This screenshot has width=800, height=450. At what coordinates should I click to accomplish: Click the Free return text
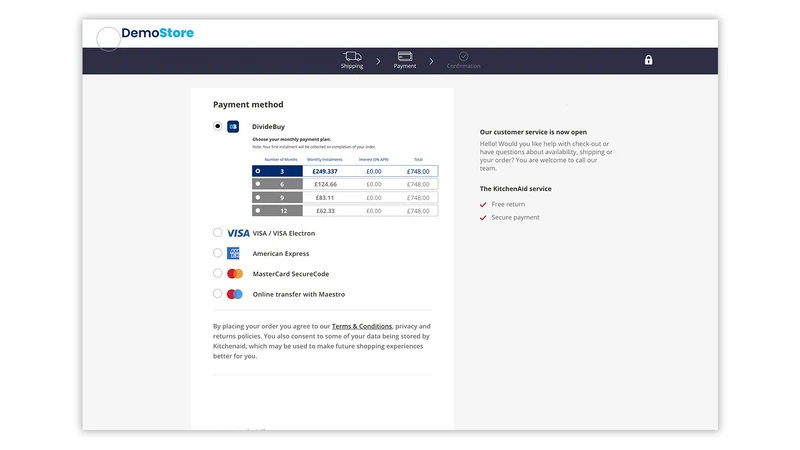[508, 204]
